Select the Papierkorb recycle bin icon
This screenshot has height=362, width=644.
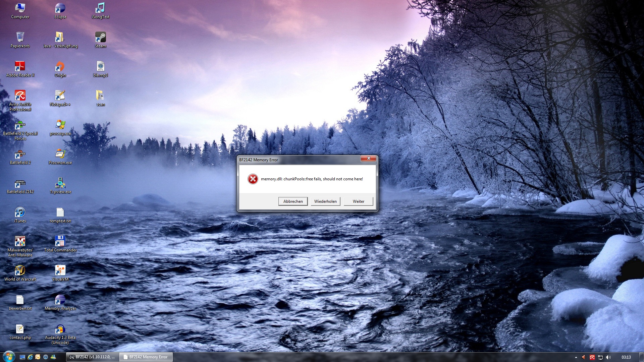pyautogui.click(x=20, y=38)
